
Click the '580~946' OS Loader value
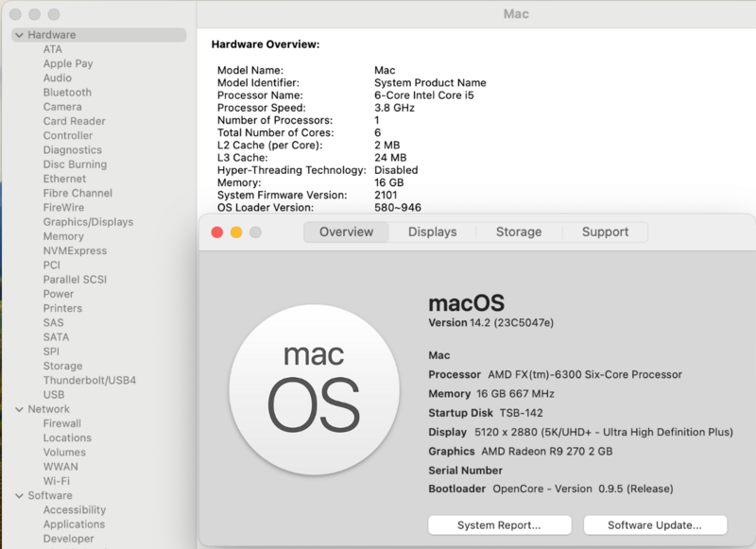[398, 208]
